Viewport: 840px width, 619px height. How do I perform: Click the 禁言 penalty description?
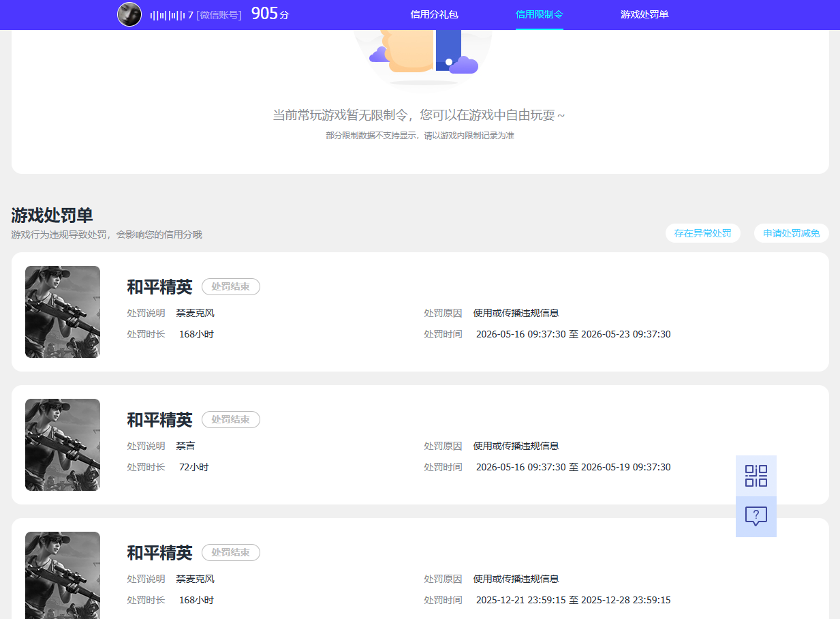pos(185,446)
